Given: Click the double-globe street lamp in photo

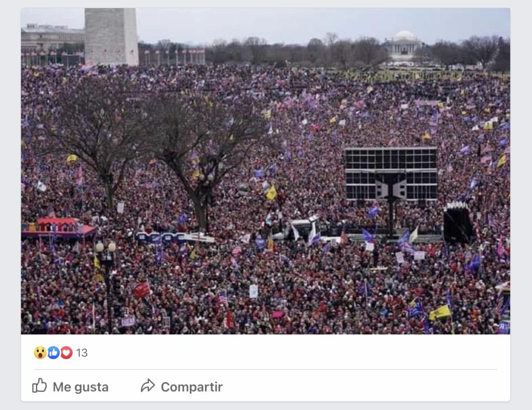Looking at the screenshot, I should pos(106,247).
